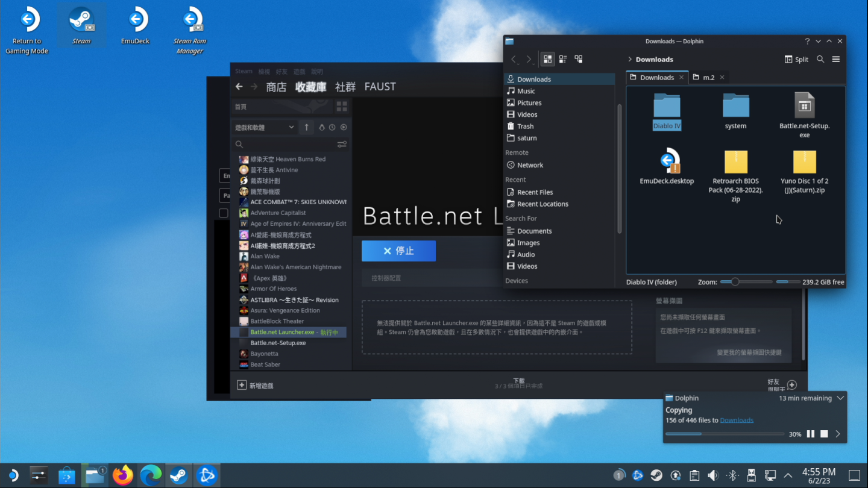Pause the Dolphin copying job

811,434
